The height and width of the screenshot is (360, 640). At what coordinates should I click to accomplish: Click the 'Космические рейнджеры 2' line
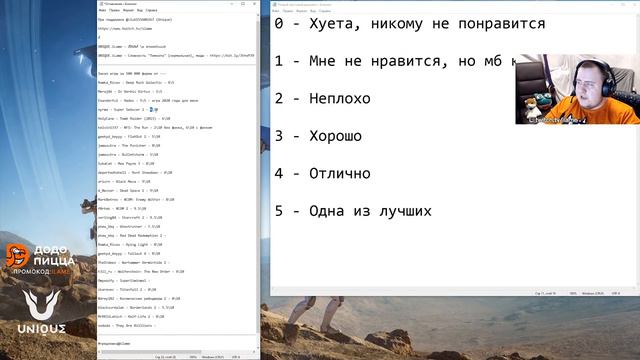(x=139, y=298)
